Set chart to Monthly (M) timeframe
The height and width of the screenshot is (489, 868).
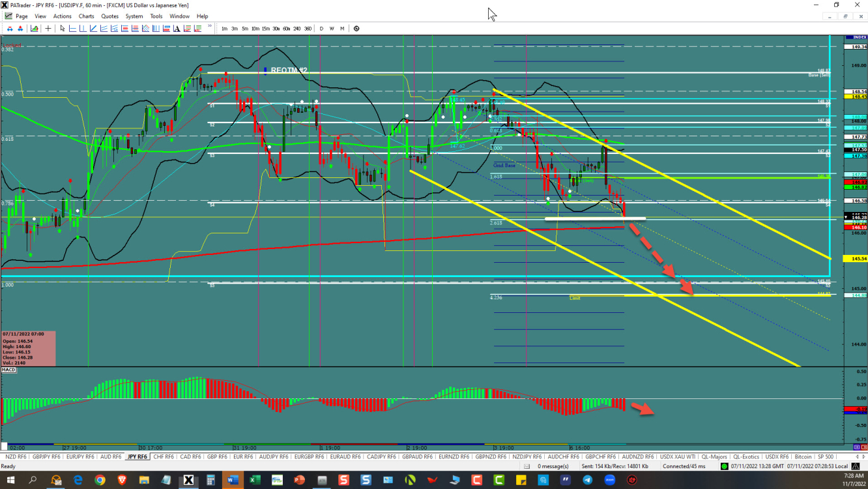(x=342, y=28)
